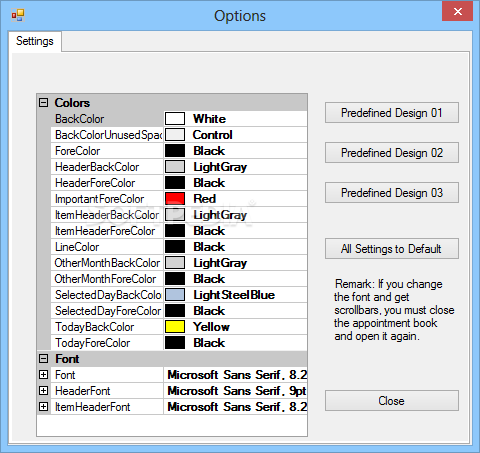The height and width of the screenshot is (453, 480).
Task: Click the ItemHeaderFont value field
Action: pos(236,407)
